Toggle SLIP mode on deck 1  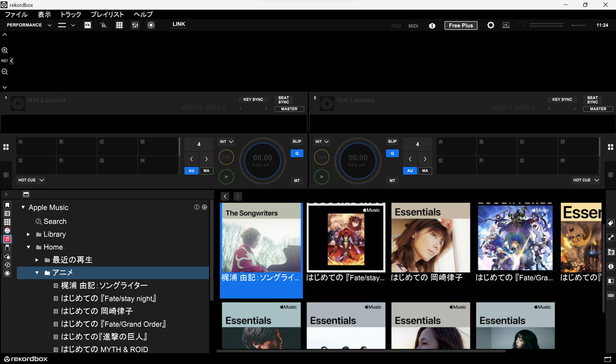point(297,141)
